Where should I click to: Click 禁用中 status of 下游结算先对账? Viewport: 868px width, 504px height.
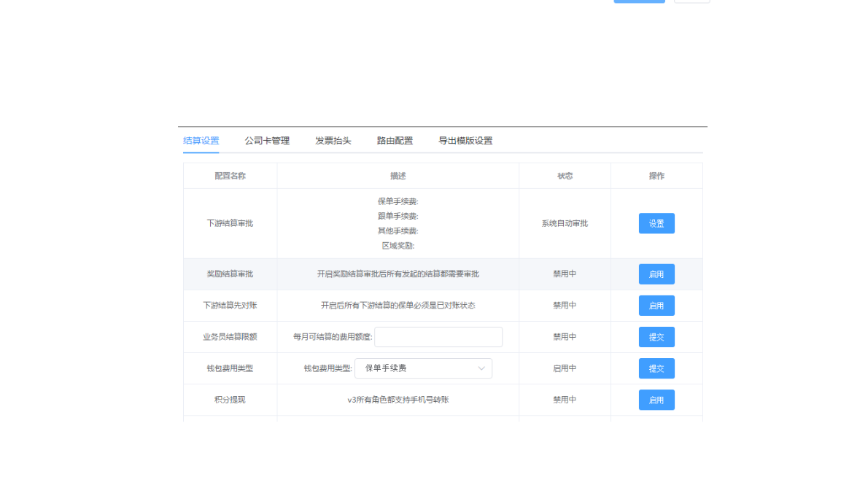(x=565, y=306)
